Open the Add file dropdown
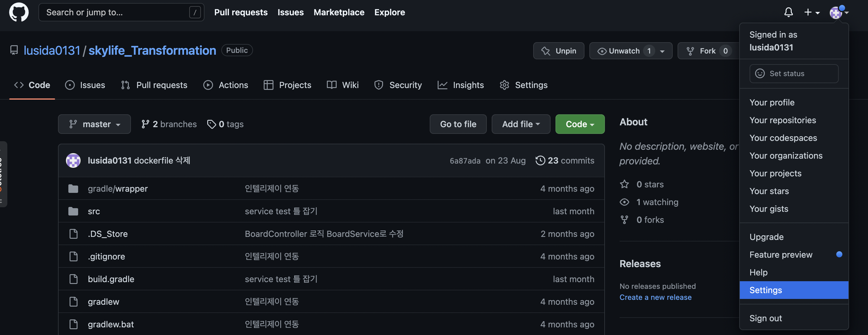 [521, 124]
